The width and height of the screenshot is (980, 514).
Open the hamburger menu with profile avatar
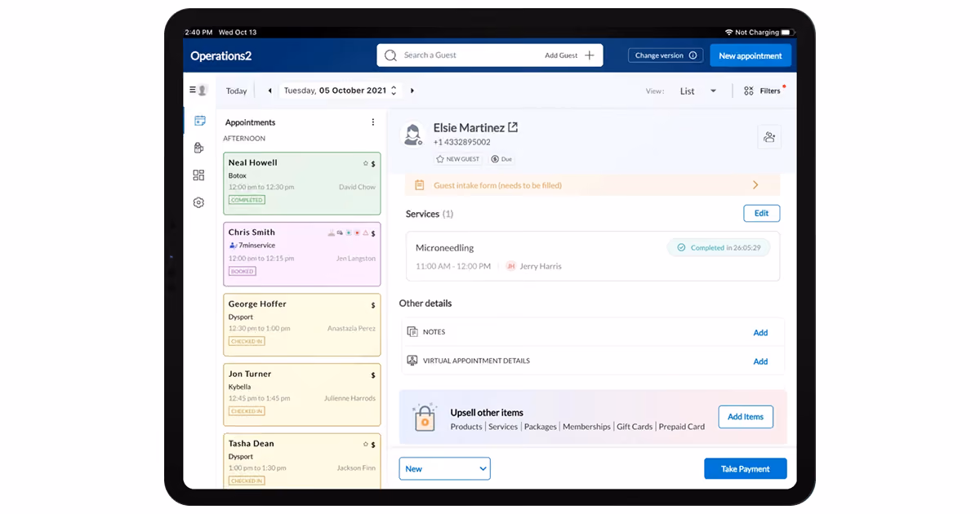tap(198, 90)
